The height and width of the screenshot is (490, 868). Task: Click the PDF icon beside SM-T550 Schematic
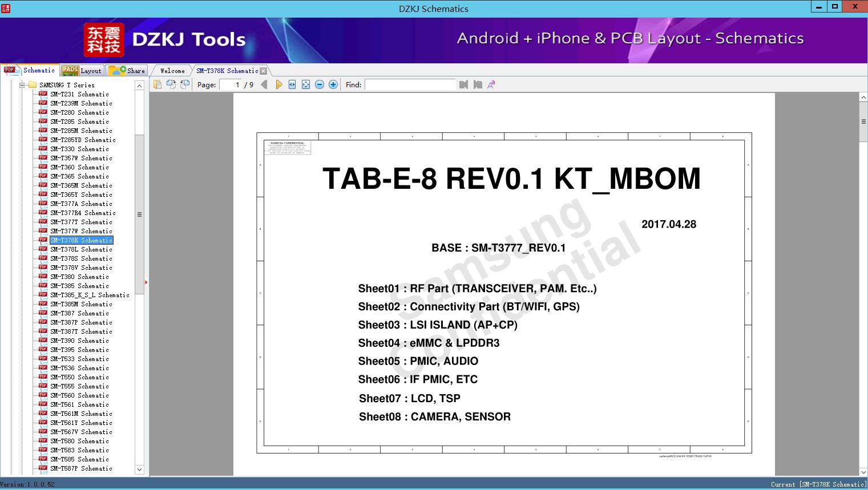tap(43, 377)
